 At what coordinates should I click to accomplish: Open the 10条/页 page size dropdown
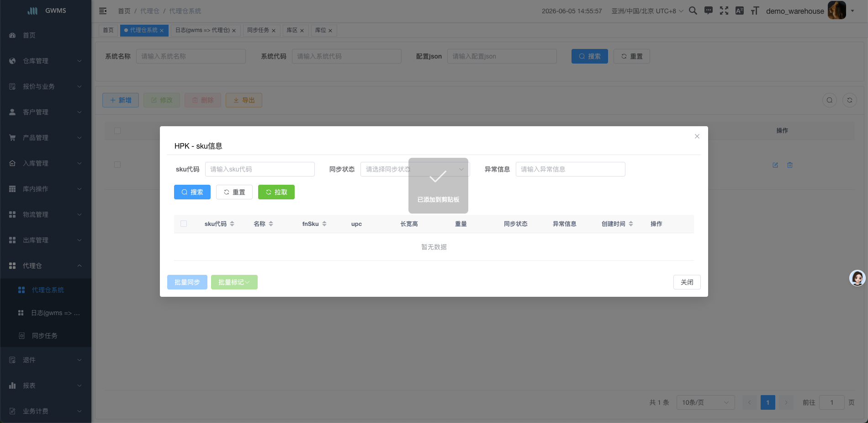click(x=705, y=402)
